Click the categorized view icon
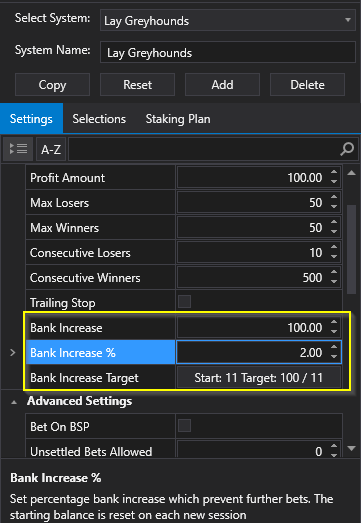 coord(18,149)
